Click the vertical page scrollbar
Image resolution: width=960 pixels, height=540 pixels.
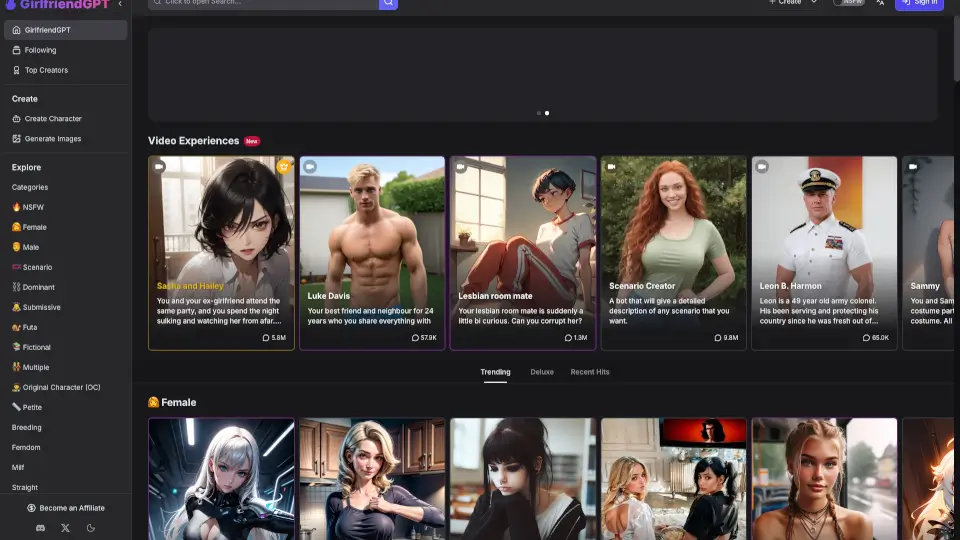click(956, 49)
